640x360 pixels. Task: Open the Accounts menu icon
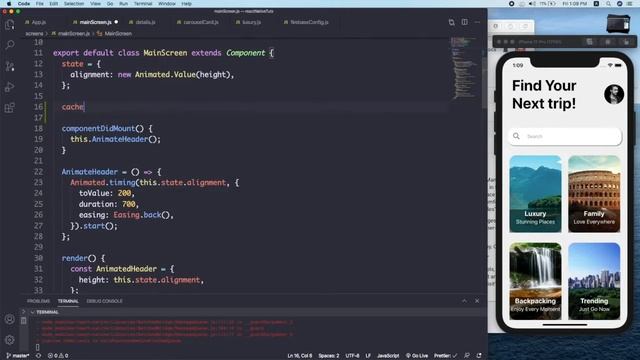10,319
